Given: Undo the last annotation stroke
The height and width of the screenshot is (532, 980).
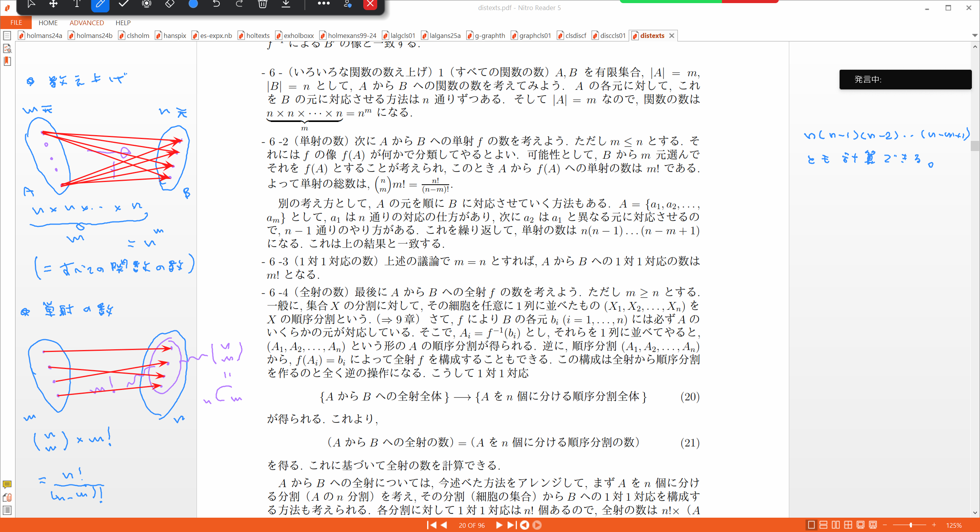Looking at the screenshot, I should point(216,4).
